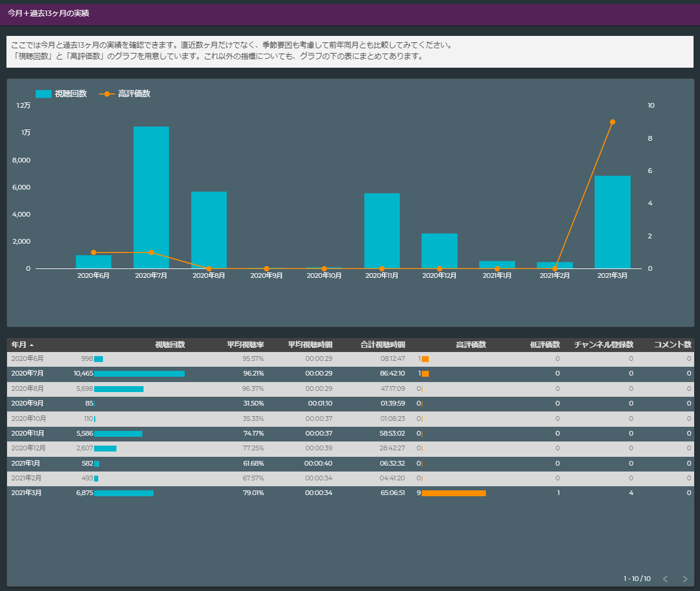Click the previous page arrow in pagination
This screenshot has width=700, height=591.
[665, 579]
